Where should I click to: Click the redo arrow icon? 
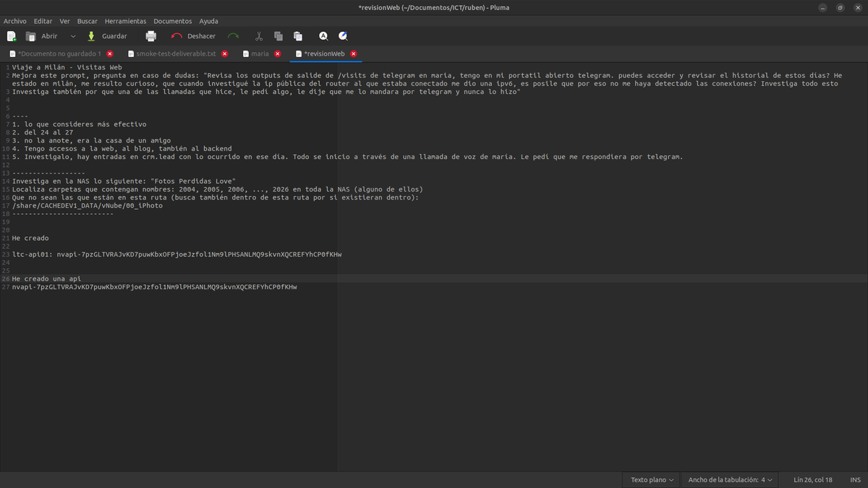(x=233, y=35)
